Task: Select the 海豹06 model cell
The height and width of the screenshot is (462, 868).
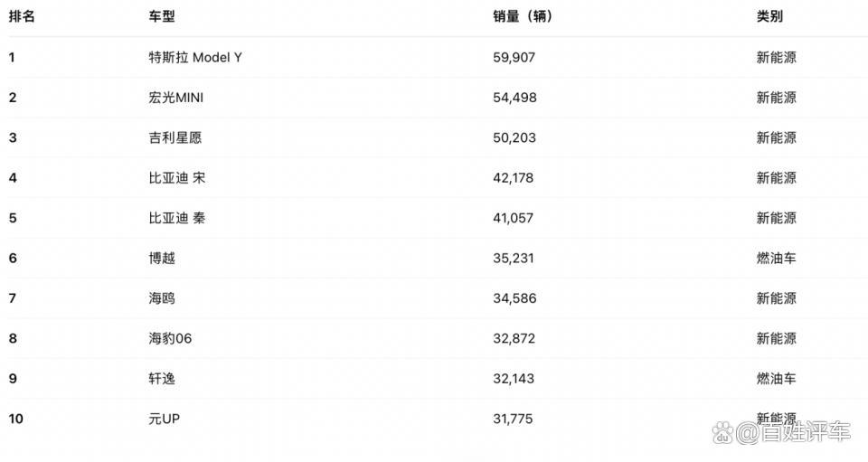Action: [171, 338]
